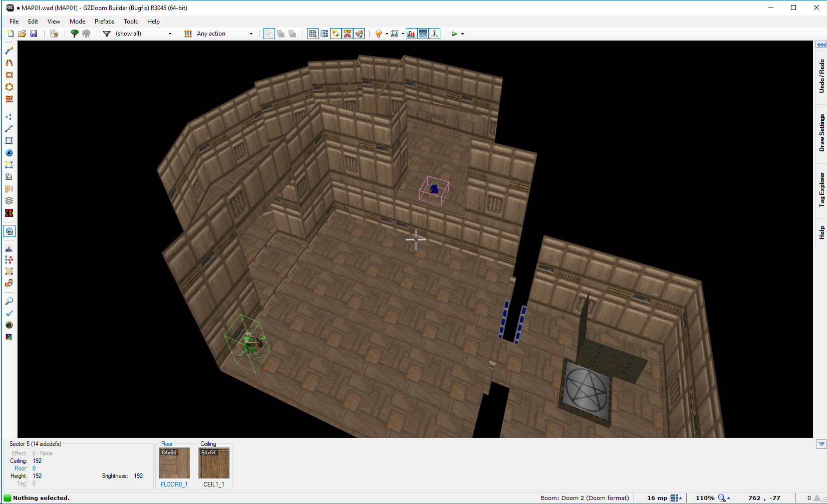The image size is (827, 504).
Task: Open the View menu
Action: [x=54, y=22]
